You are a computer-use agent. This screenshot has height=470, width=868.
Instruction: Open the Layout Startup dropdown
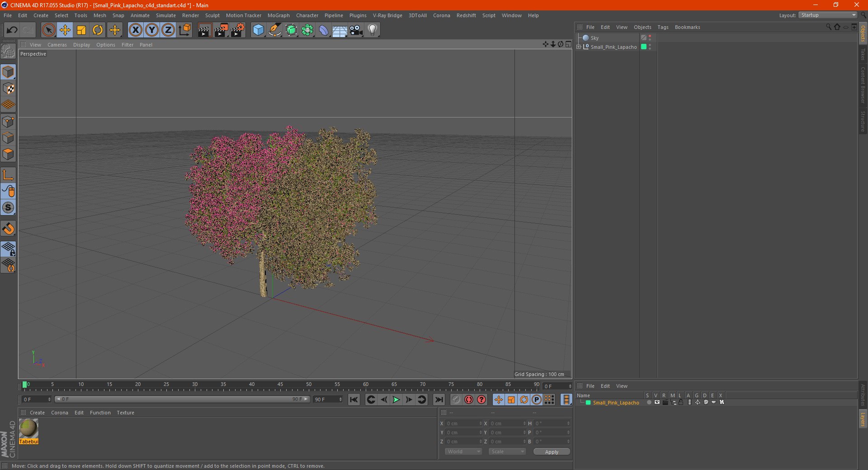828,15
